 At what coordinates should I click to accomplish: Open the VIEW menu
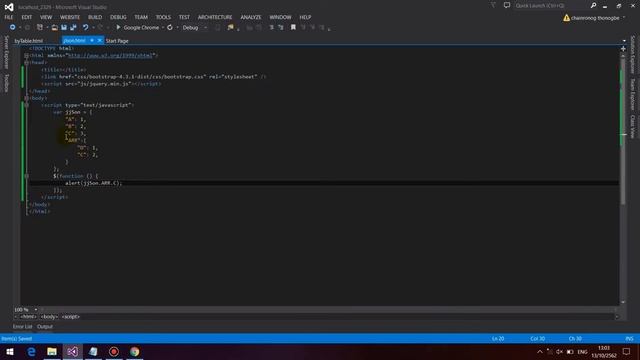[46, 17]
